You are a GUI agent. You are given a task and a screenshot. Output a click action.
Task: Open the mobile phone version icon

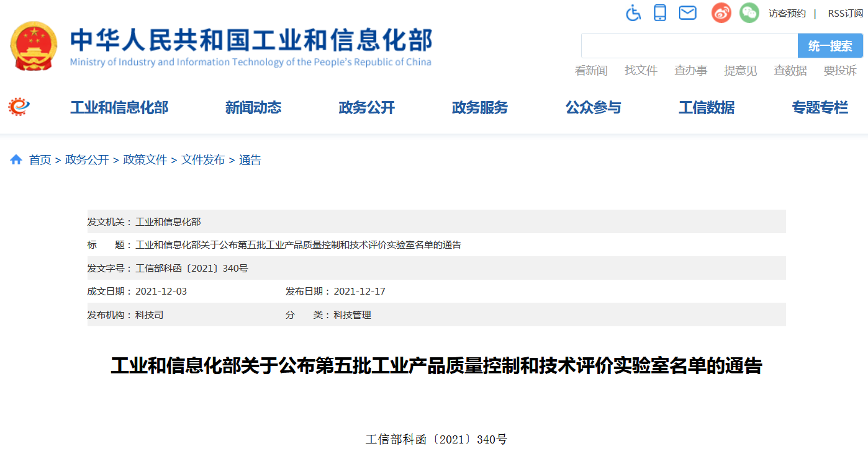(659, 12)
